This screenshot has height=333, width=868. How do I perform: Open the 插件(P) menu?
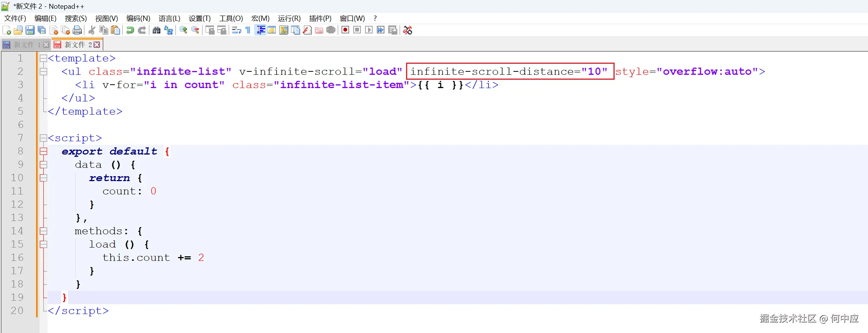click(320, 19)
